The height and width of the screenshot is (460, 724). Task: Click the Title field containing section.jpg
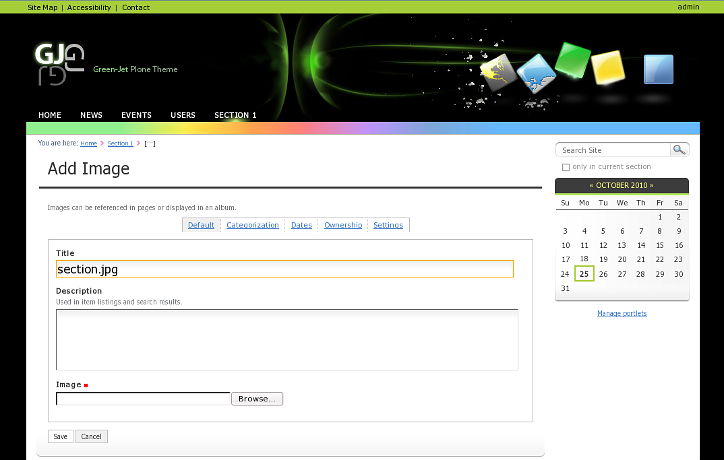click(284, 269)
